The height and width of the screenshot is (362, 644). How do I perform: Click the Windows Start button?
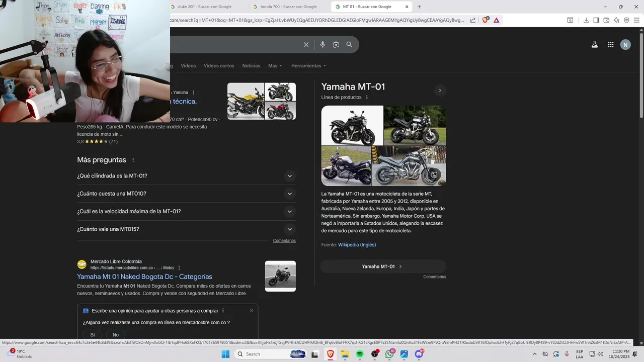225,354
